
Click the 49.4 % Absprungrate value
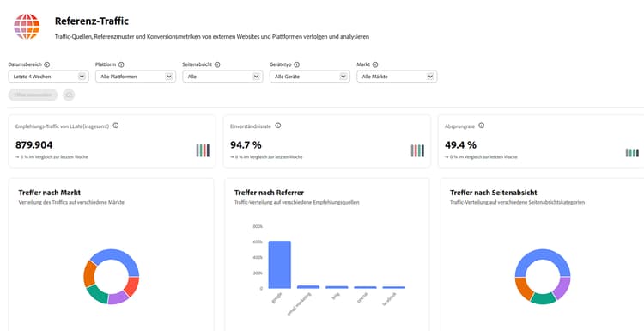460,144
